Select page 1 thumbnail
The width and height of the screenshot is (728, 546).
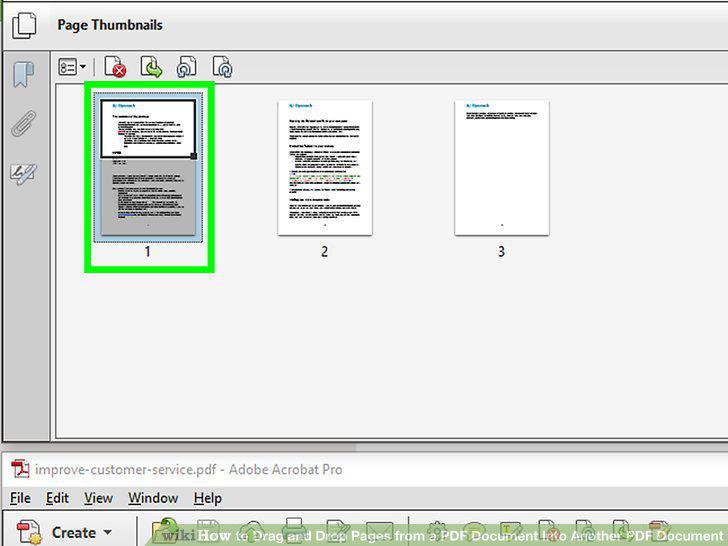click(148, 167)
